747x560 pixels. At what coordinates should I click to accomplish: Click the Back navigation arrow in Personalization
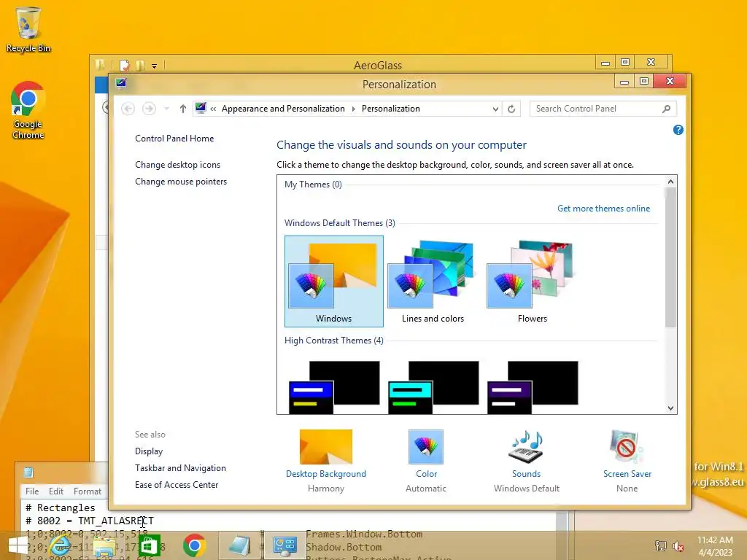[128, 109]
